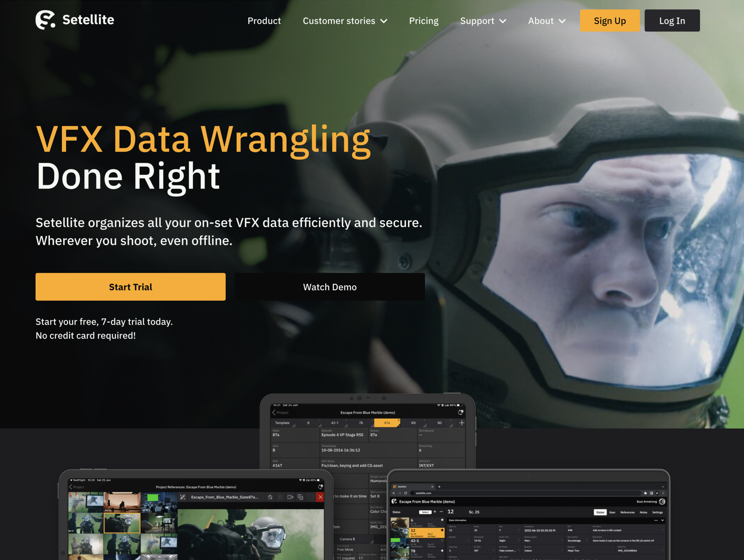Click the browser extensions puzzle icon
The height and width of the screenshot is (560, 744).
click(645, 493)
